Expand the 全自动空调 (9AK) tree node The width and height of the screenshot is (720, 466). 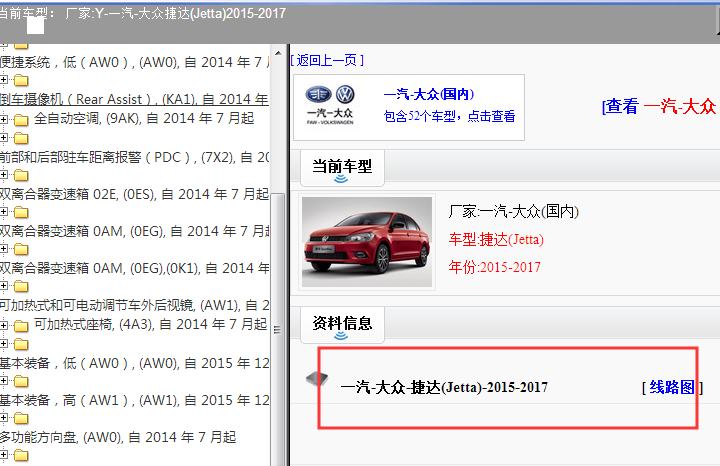(4, 119)
